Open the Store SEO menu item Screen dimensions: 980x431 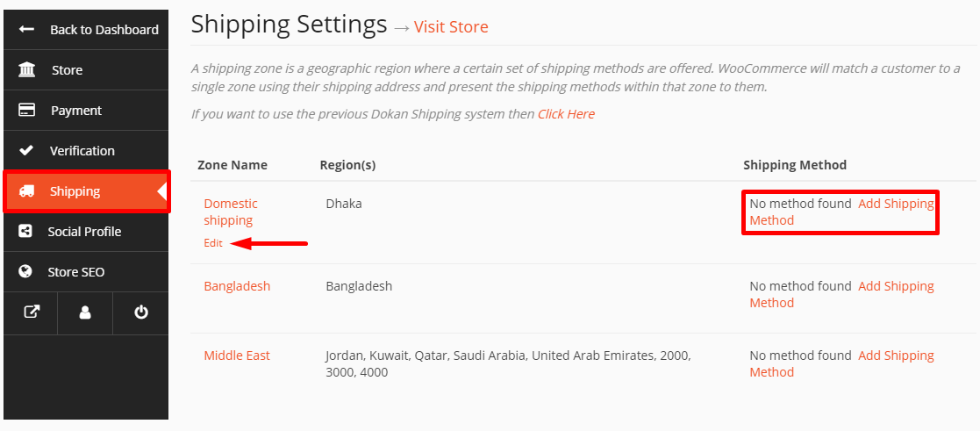[75, 272]
